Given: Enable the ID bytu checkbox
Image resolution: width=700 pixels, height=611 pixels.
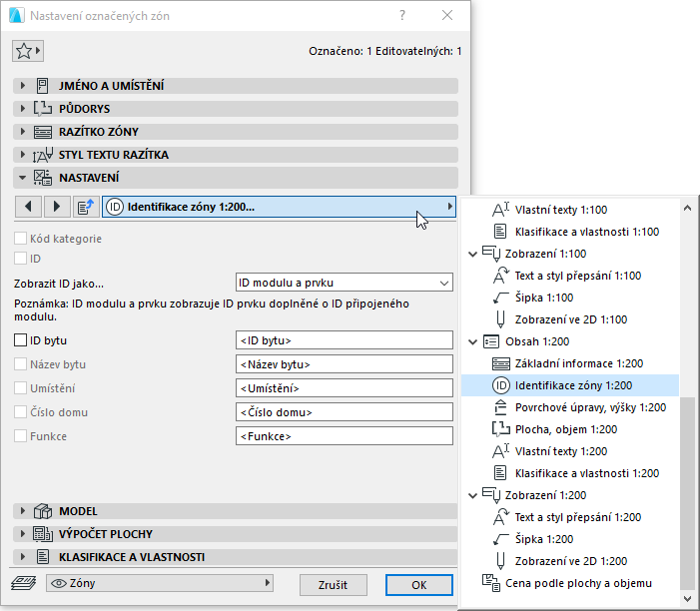Looking at the screenshot, I should point(20,340).
